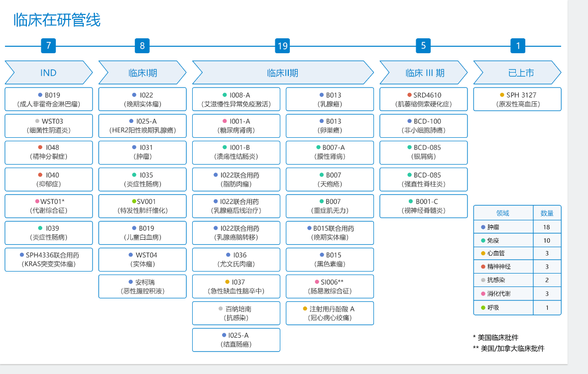Image resolution: width=588 pixels, height=374 pixels.
Task: Select the SV001 特发性肺纤维化 card
Action: click(142, 206)
